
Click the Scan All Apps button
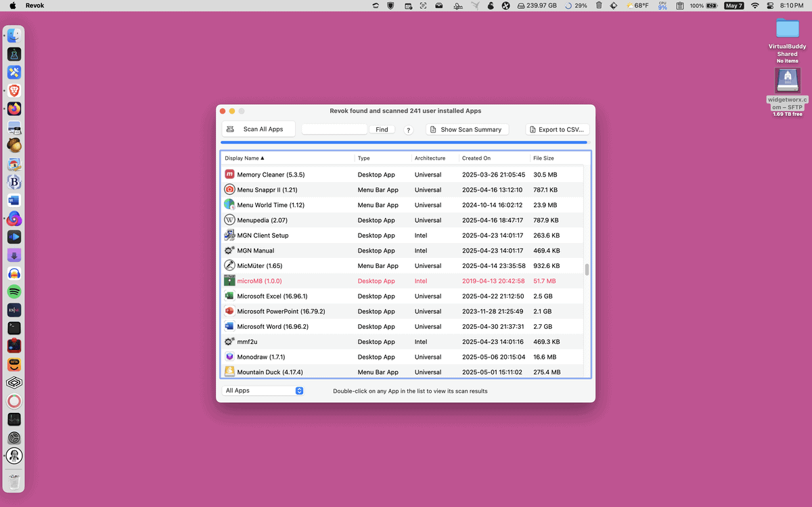(258, 129)
